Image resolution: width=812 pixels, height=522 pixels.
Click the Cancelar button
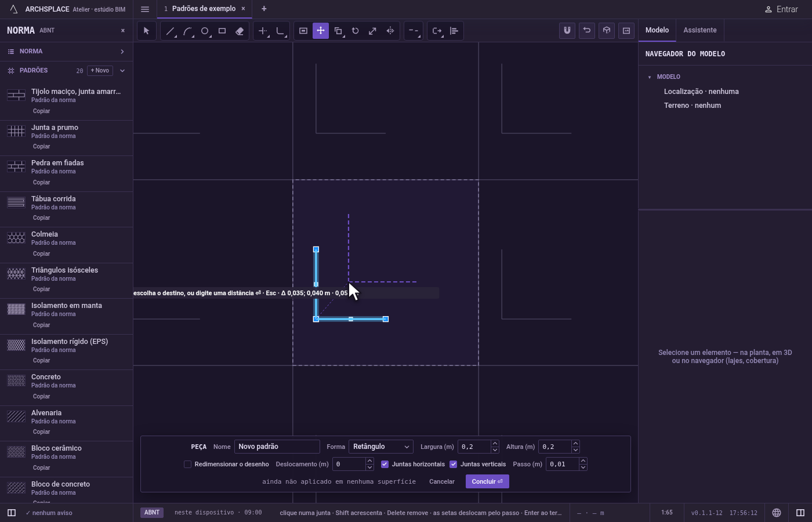(x=442, y=481)
